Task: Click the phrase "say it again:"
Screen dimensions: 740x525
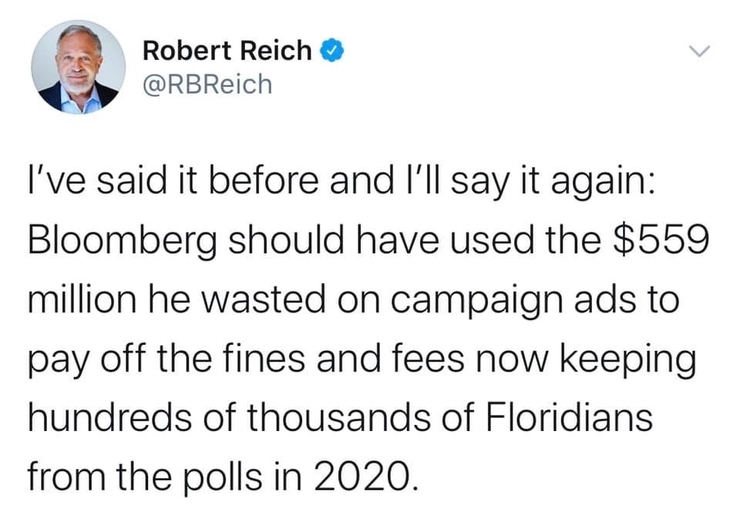Action: tap(552, 183)
